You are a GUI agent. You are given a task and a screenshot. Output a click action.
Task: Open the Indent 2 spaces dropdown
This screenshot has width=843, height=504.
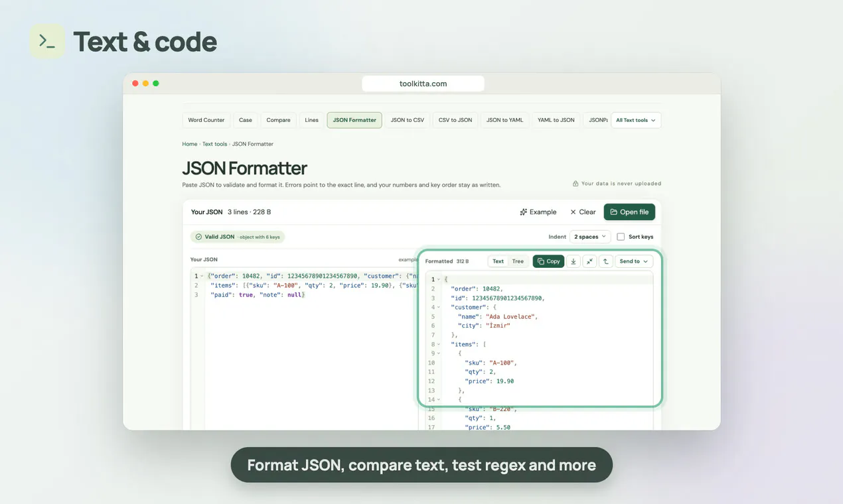tap(590, 237)
